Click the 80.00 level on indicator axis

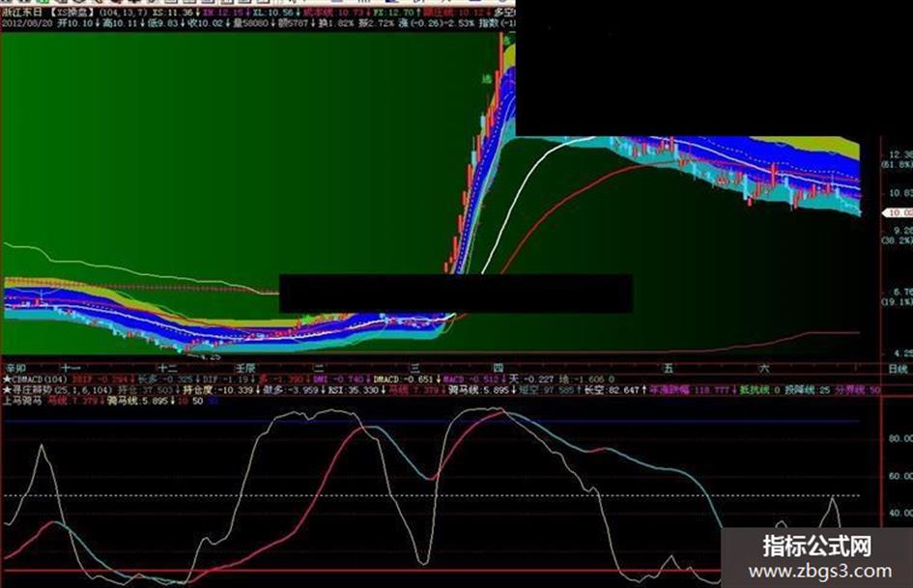900,438
